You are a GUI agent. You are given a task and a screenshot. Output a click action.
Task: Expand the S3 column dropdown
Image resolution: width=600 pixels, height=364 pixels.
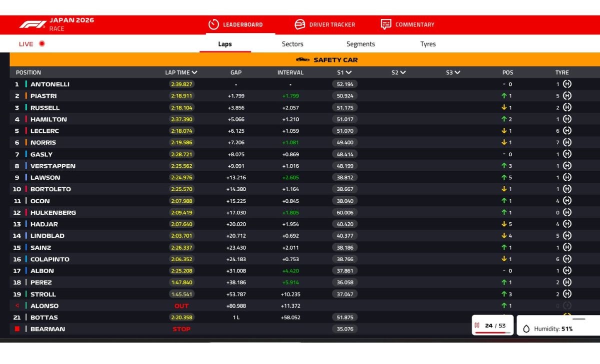(457, 72)
